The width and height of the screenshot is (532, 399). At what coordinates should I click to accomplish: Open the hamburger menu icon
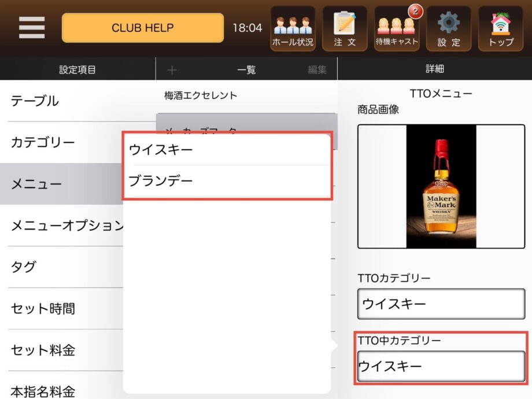[32, 28]
